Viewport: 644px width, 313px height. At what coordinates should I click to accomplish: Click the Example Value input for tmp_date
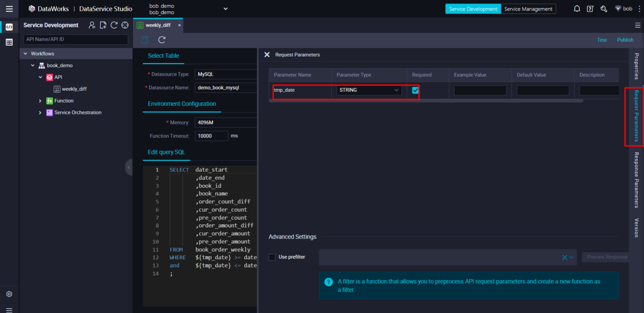(x=480, y=90)
